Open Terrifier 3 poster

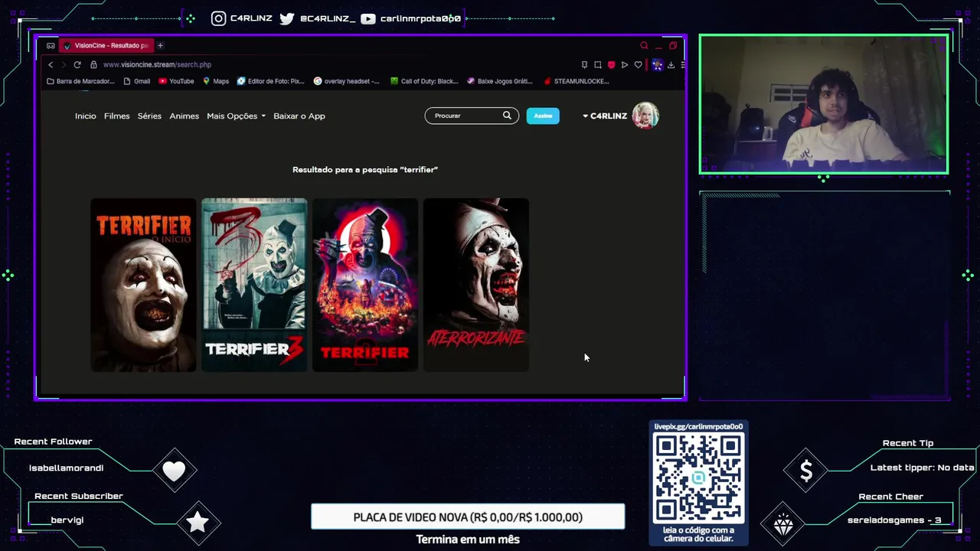click(254, 285)
